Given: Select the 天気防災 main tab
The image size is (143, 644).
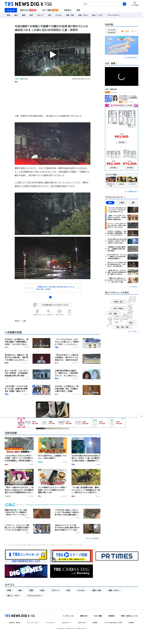Looking at the screenshot, I should click(x=67, y=10).
